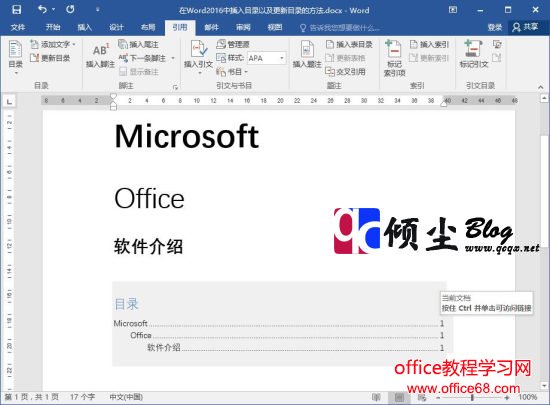Select the 引用 (References) tab

[x=180, y=27]
